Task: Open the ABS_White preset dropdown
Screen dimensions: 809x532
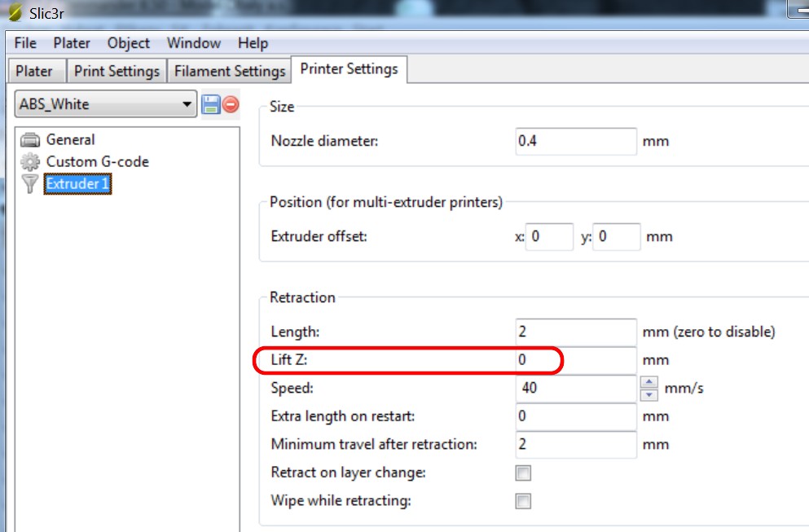Action: (187, 104)
